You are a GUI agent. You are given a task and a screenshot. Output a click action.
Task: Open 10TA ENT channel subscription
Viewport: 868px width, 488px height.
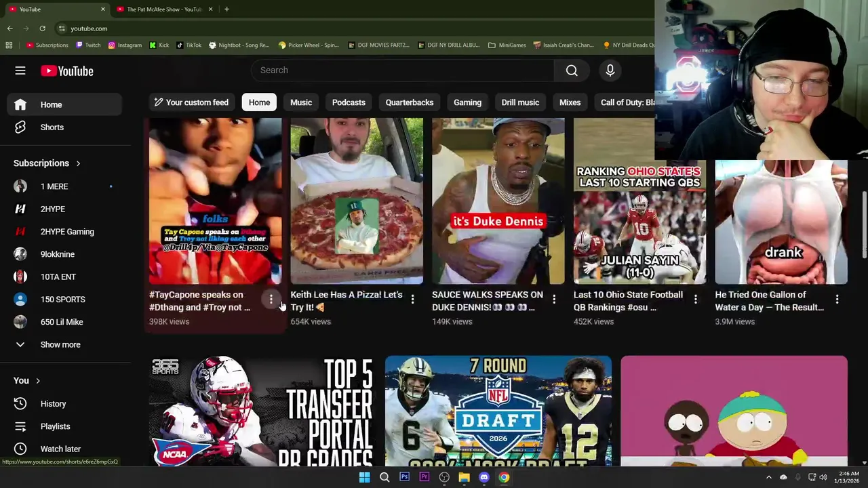[64, 277]
